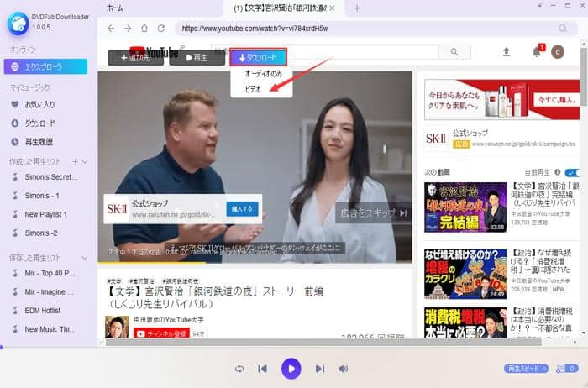Click チャンネル登録 subscribe button
This screenshot has height=388, width=588.
(161, 333)
